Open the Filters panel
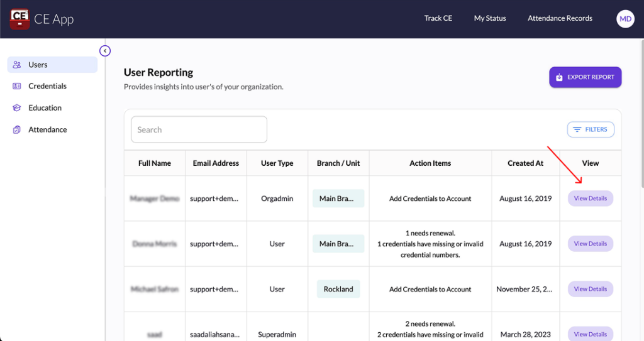 (591, 129)
